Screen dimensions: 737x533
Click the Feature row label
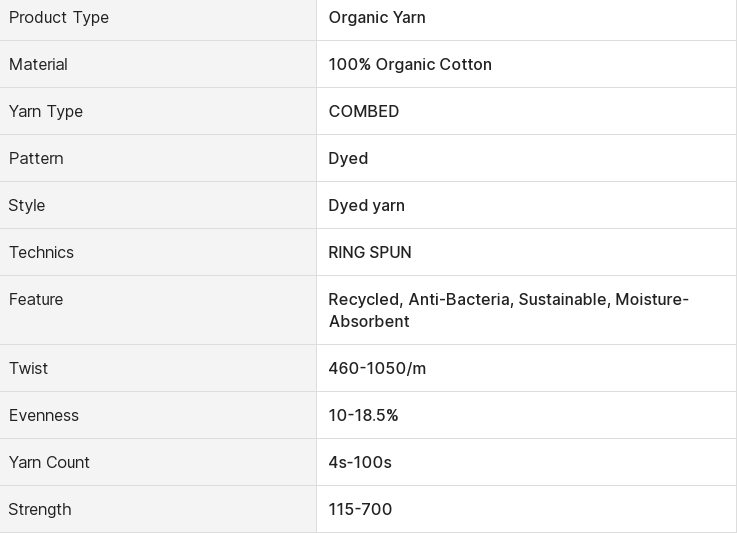pyautogui.click(x=36, y=299)
